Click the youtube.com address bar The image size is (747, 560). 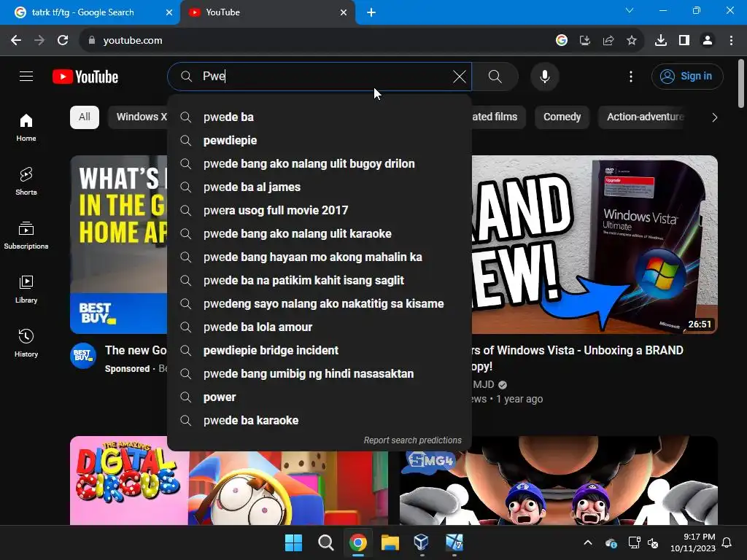(314, 41)
